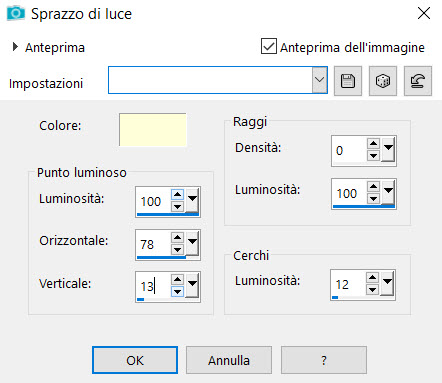Click the camera icon in title bar
This screenshot has width=442, height=383.
click(16, 13)
